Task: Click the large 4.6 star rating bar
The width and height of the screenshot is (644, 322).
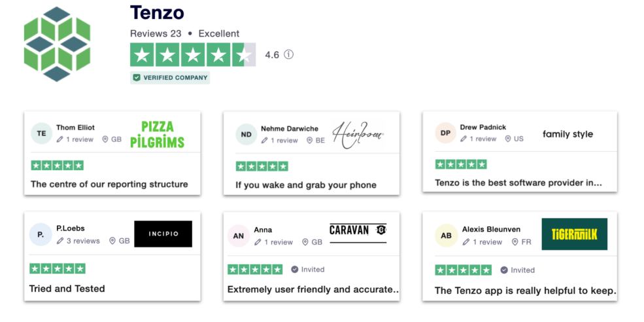Action: point(193,54)
